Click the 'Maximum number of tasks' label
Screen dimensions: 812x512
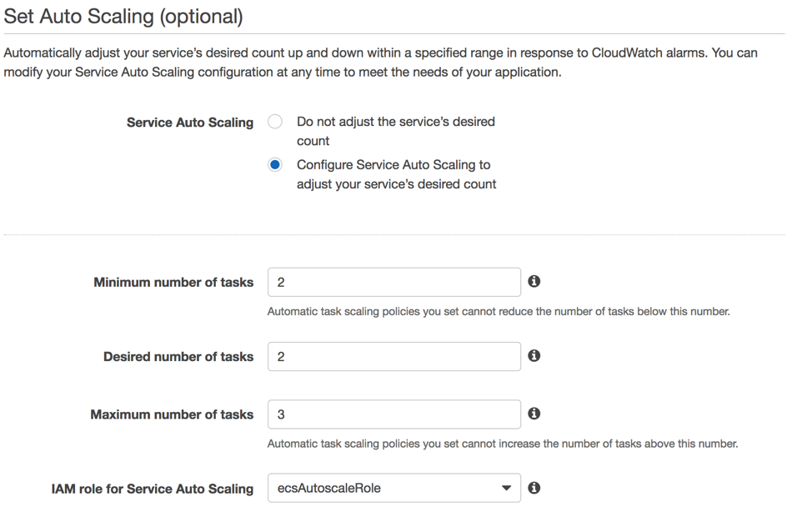[172, 414]
